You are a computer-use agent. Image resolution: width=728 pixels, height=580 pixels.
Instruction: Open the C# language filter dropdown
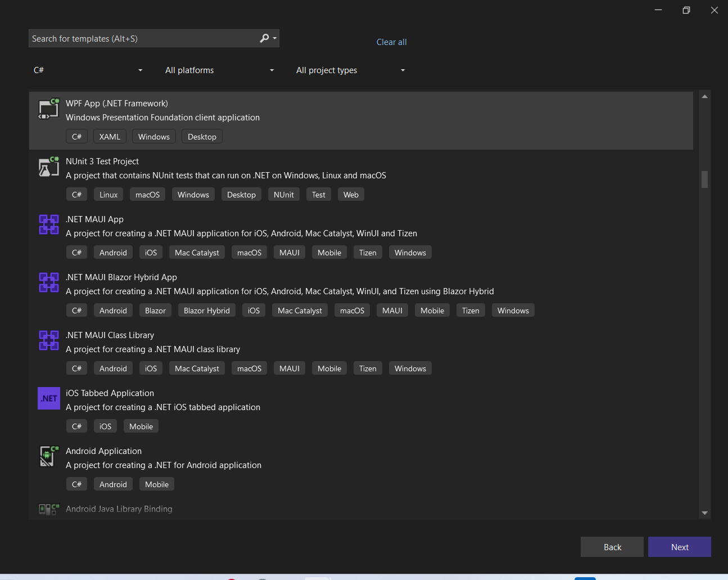point(88,70)
